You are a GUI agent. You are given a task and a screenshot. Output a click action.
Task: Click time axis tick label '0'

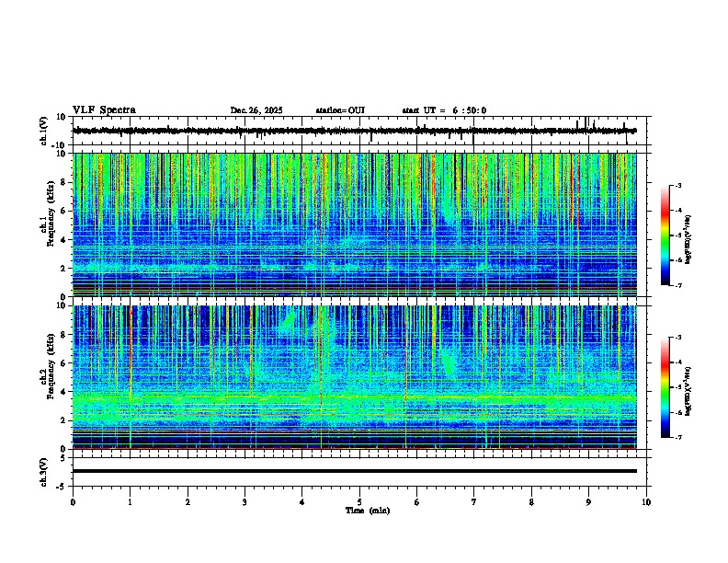[73, 501]
